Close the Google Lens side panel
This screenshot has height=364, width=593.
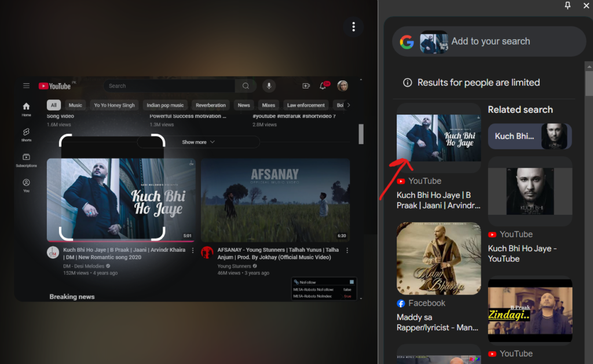(x=586, y=5)
